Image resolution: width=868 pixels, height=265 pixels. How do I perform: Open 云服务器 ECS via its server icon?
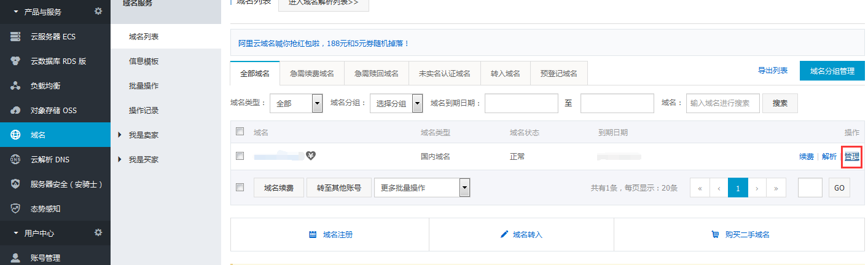point(15,37)
